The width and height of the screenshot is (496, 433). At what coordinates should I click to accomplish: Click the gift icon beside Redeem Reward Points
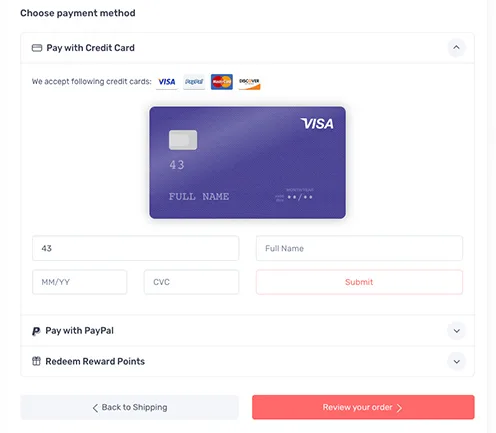36,361
